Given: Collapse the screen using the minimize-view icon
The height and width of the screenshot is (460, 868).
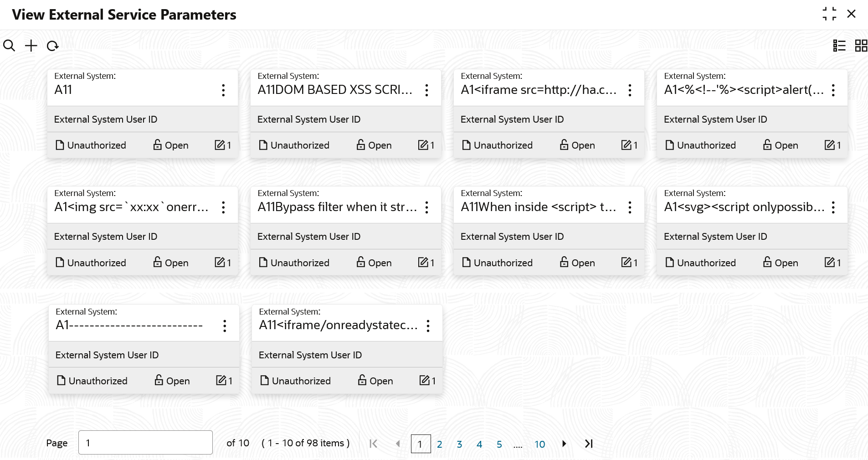Looking at the screenshot, I should pos(829,14).
